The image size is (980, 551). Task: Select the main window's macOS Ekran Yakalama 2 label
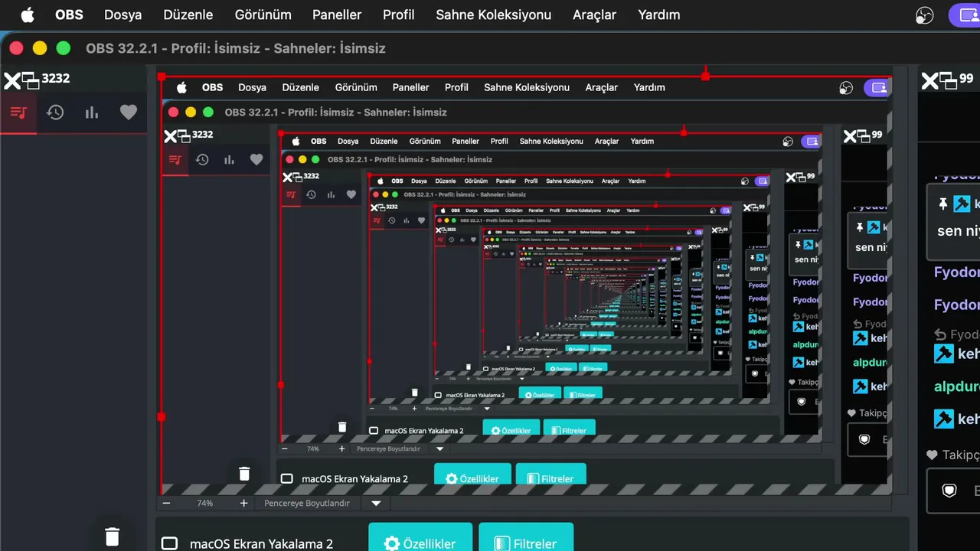pyautogui.click(x=261, y=544)
